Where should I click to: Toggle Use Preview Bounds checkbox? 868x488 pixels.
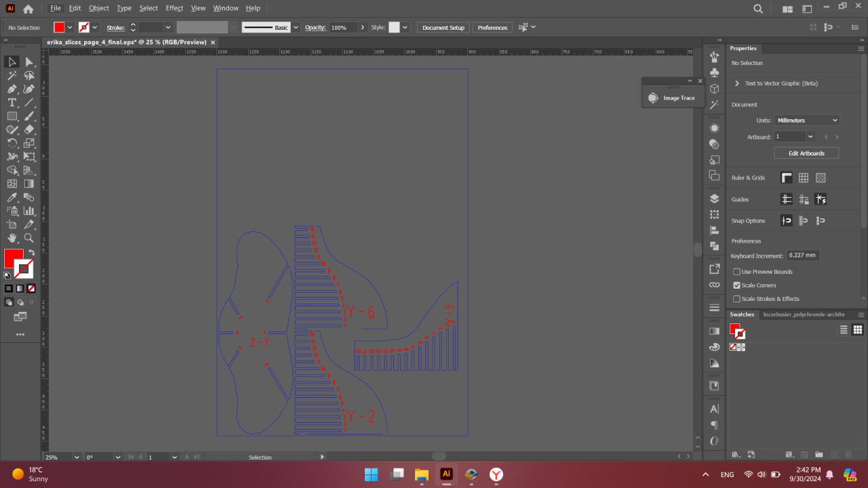736,272
